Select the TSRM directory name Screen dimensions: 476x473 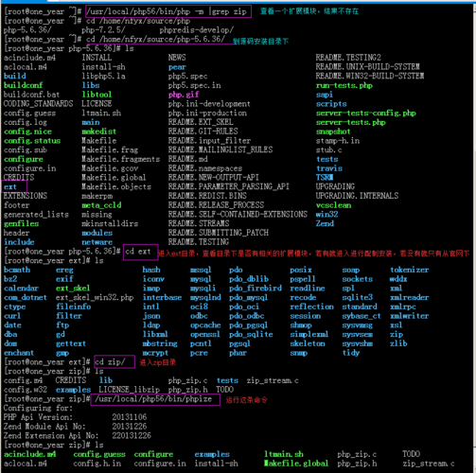coord(325,178)
